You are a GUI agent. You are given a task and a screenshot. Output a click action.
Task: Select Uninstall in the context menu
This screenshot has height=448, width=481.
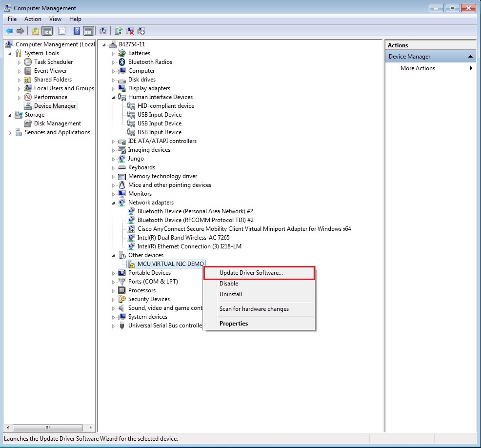(230, 294)
